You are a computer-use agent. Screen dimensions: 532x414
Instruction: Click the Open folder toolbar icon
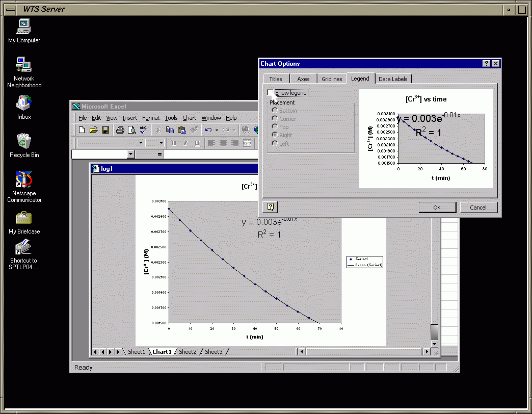(93, 131)
